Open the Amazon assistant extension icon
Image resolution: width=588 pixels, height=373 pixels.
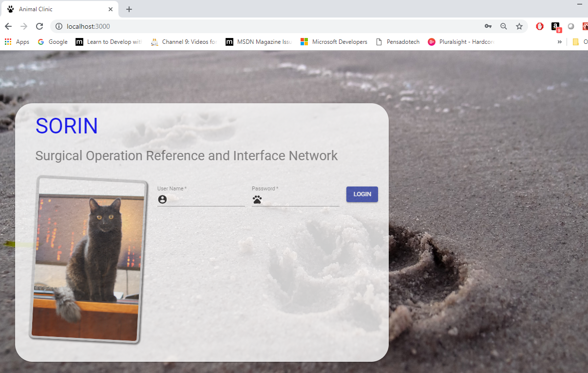(x=556, y=27)
